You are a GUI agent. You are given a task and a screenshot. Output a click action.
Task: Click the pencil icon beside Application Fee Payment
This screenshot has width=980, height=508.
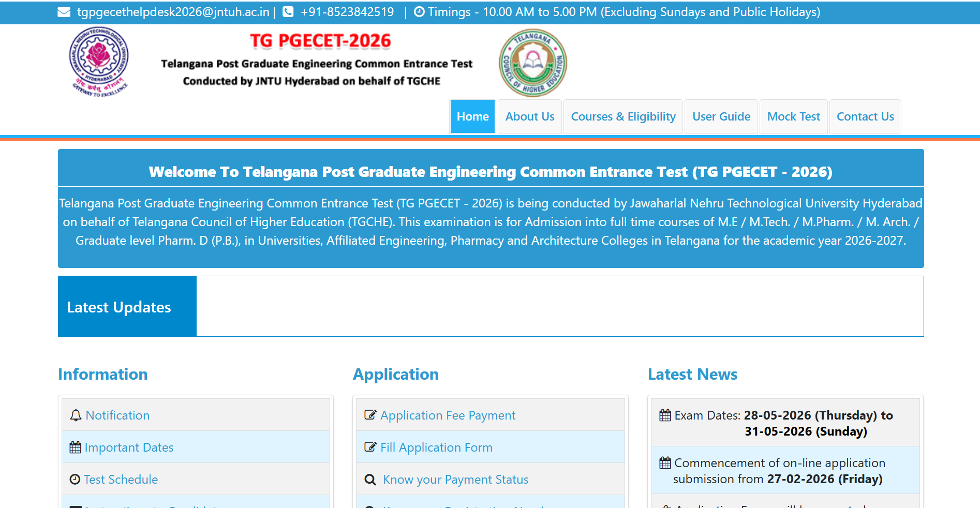pyautogui.click(x=370, y=415)
